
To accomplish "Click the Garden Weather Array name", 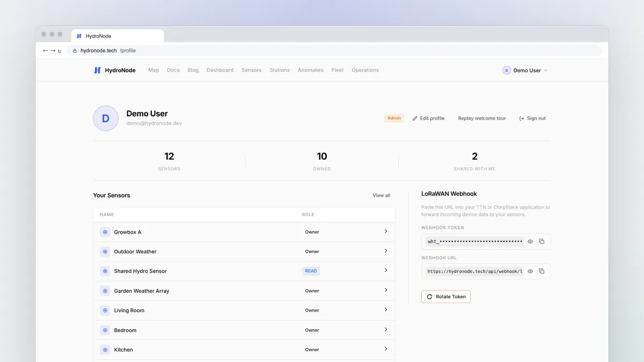I will (x=142, y=291).
